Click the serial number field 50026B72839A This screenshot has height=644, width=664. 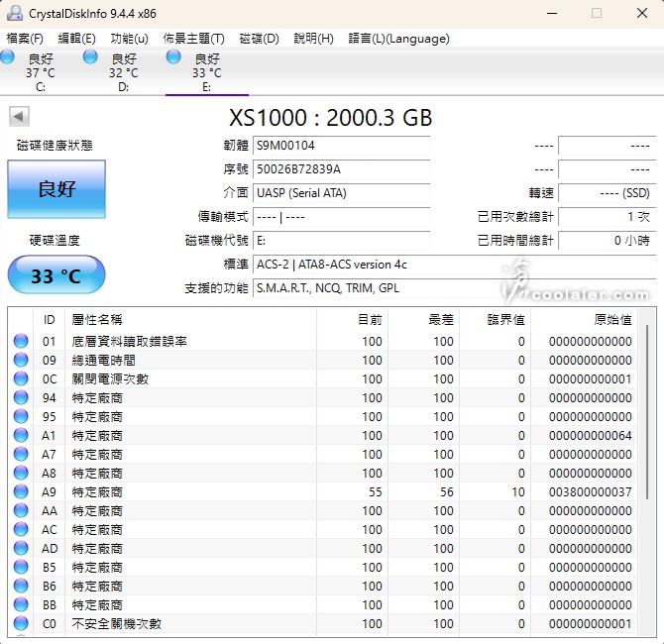click(341, 169)
